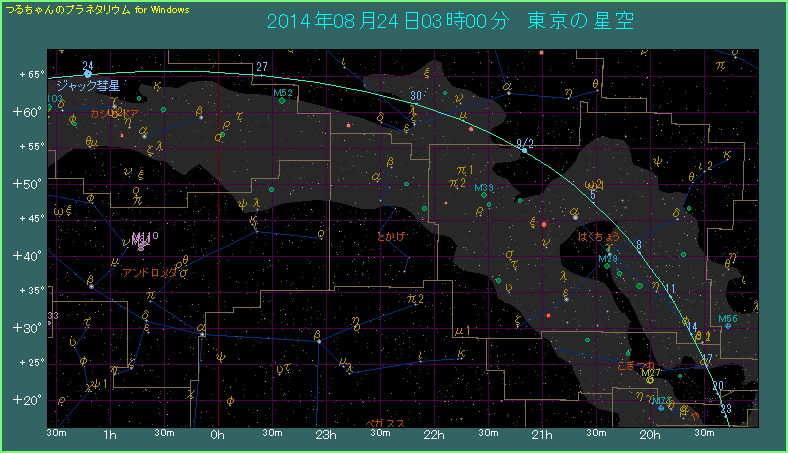Click the ジャック彗星 comet marker
788x453 pixels.
coord(88,73)
